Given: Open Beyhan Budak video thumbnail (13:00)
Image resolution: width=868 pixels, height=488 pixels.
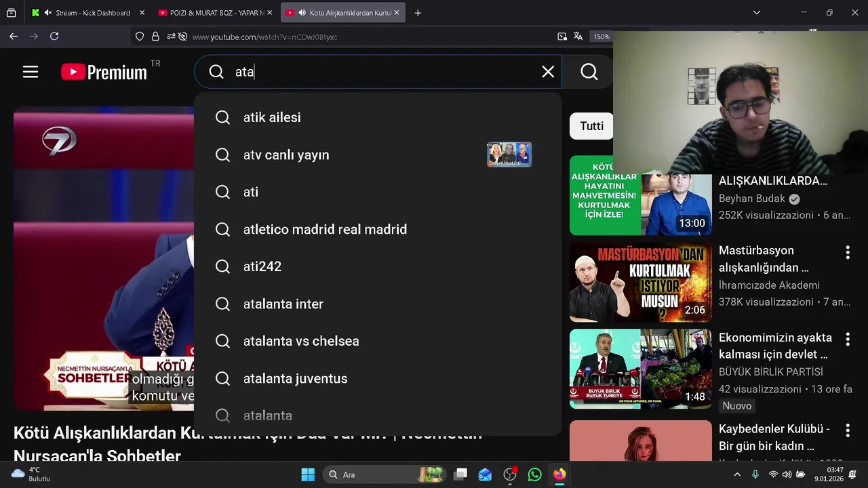Looking at the screenshot, I should tap(641, 195).
